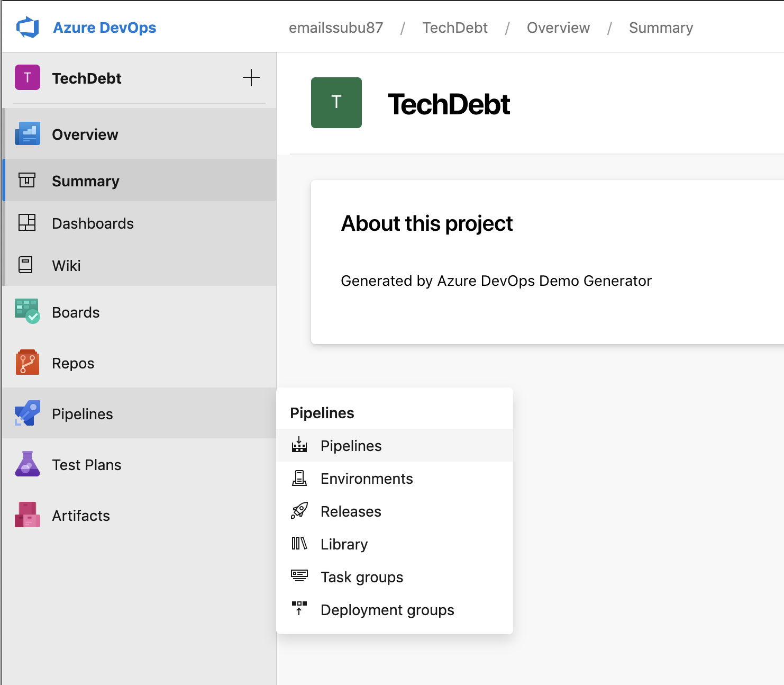The height and width of the screenshot is (685, 784).
Task: Select the Test Plans flask icon
Action: point(27,464)
